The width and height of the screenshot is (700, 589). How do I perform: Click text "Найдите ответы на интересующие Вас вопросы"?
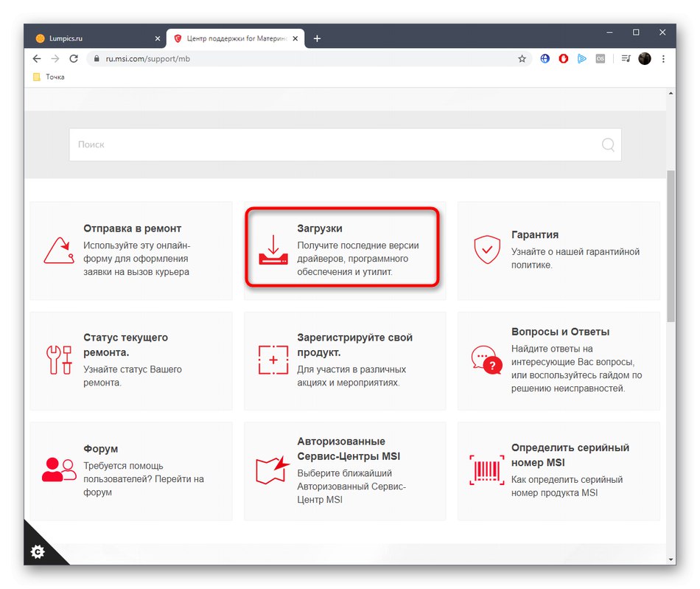573,355
